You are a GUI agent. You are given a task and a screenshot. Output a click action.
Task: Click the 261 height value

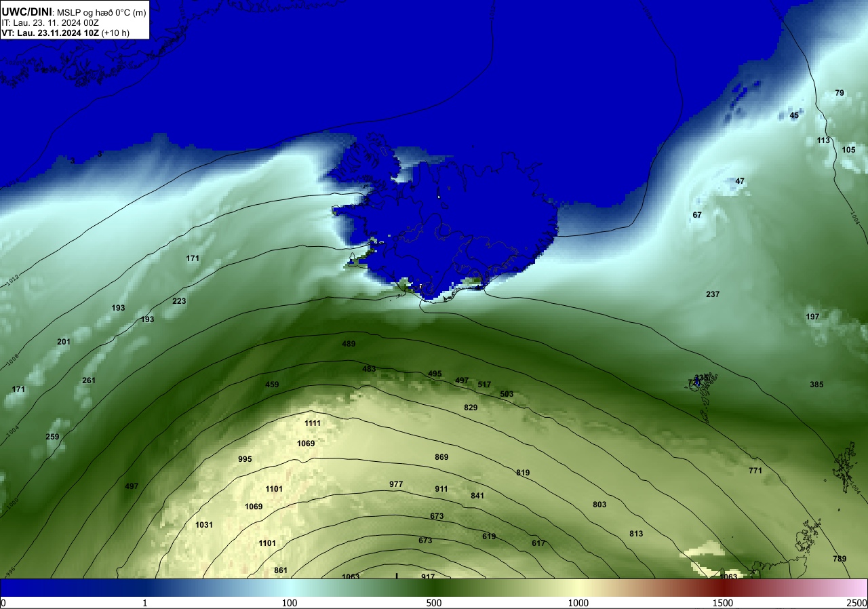89,380
